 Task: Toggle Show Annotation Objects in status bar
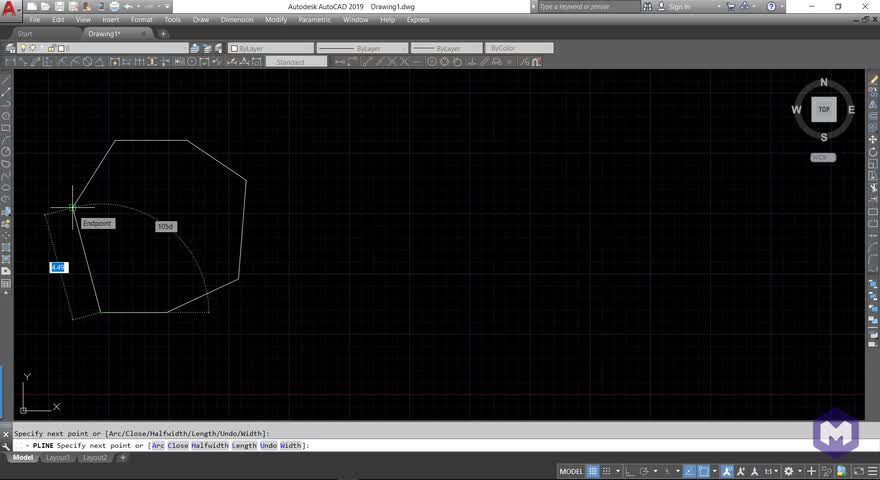(727, 472)
